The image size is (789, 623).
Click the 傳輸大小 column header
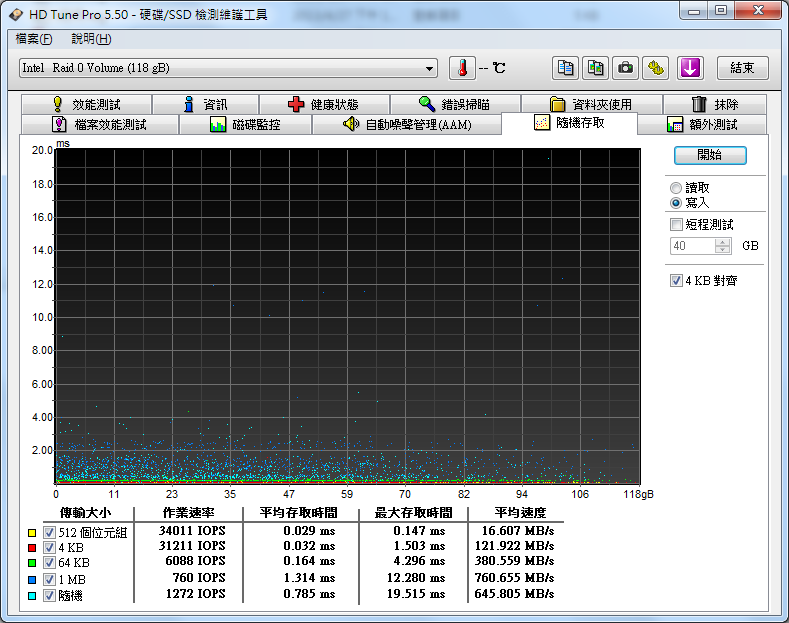click(x=86, y=513)
